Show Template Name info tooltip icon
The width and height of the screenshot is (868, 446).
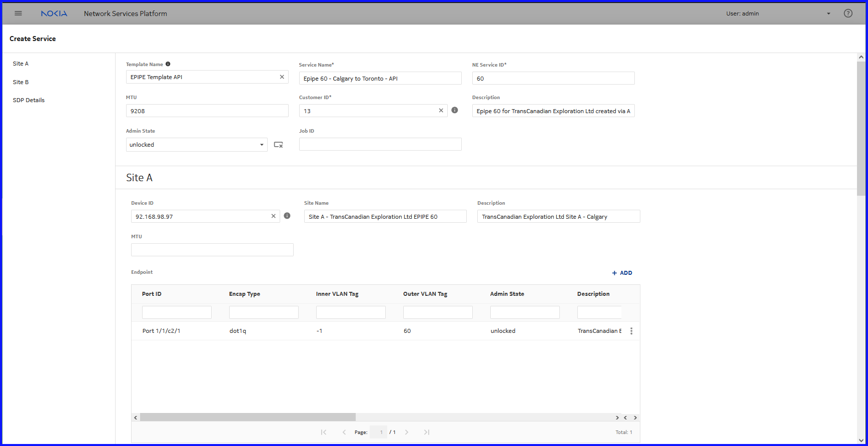point(168,64)
